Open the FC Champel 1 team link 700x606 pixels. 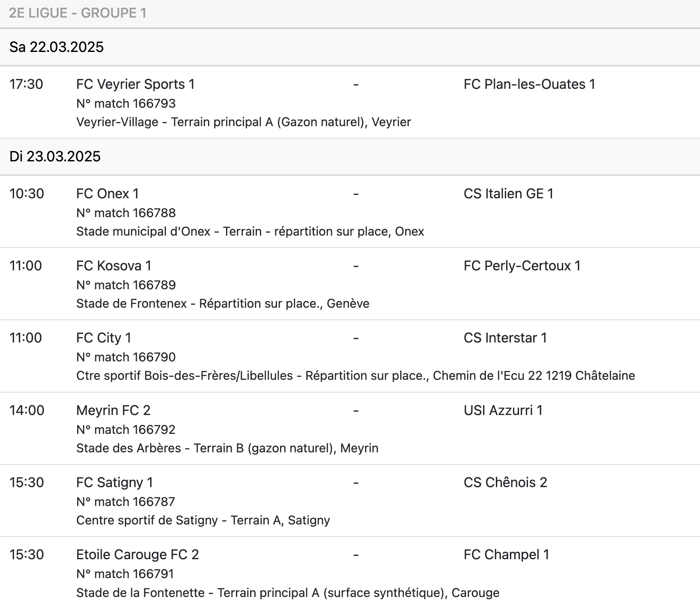click(506, 554)
